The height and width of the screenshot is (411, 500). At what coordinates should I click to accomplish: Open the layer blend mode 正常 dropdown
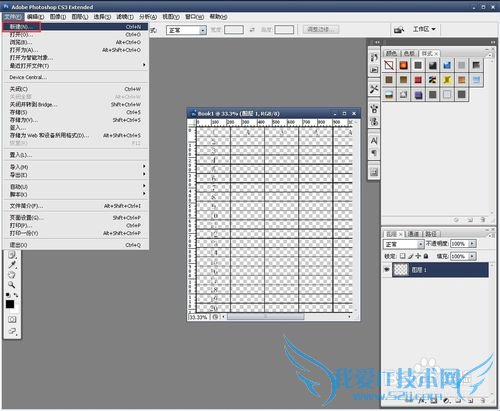coord(403,244)
